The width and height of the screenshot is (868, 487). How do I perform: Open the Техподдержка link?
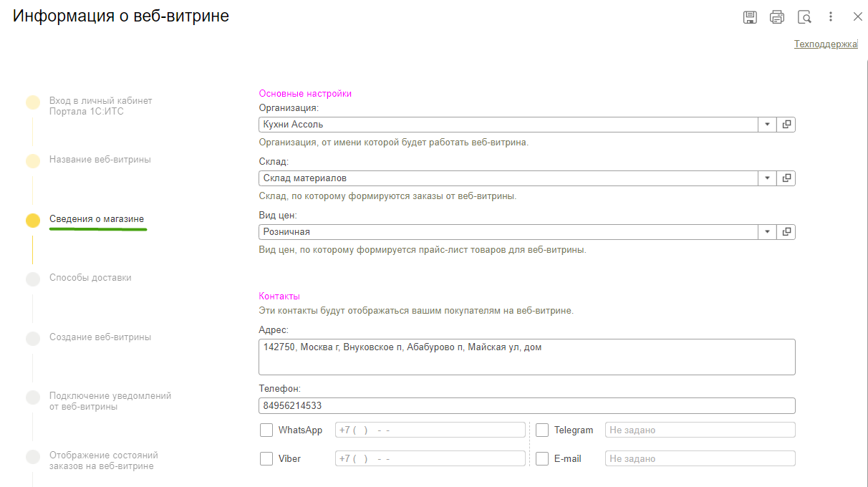(x=825, y=44)
